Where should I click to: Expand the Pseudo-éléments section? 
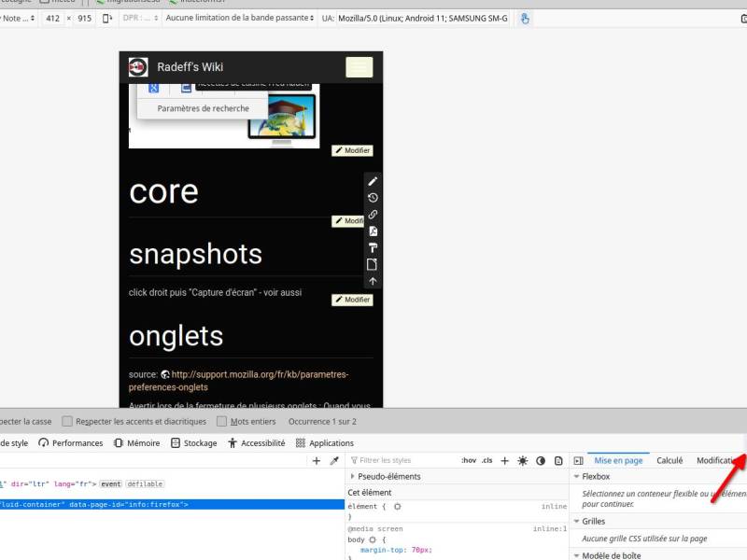tap(353, 476)
